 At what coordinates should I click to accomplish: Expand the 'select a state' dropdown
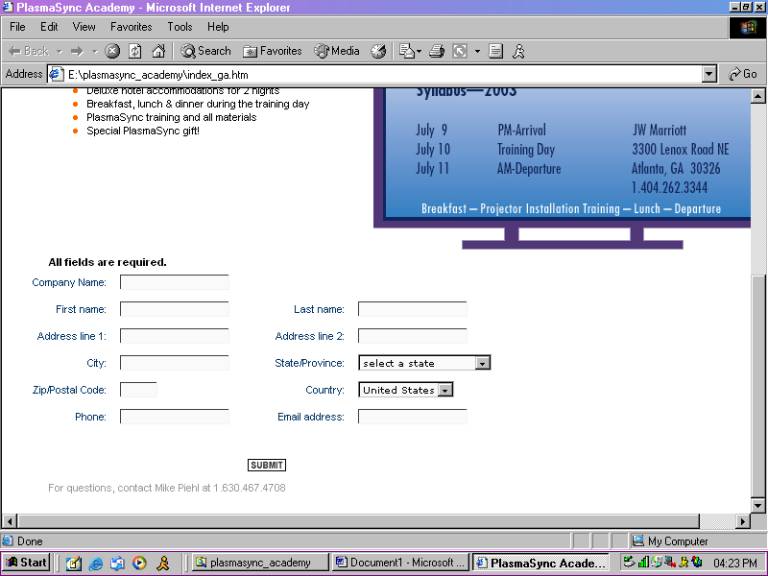pos(482,363)
